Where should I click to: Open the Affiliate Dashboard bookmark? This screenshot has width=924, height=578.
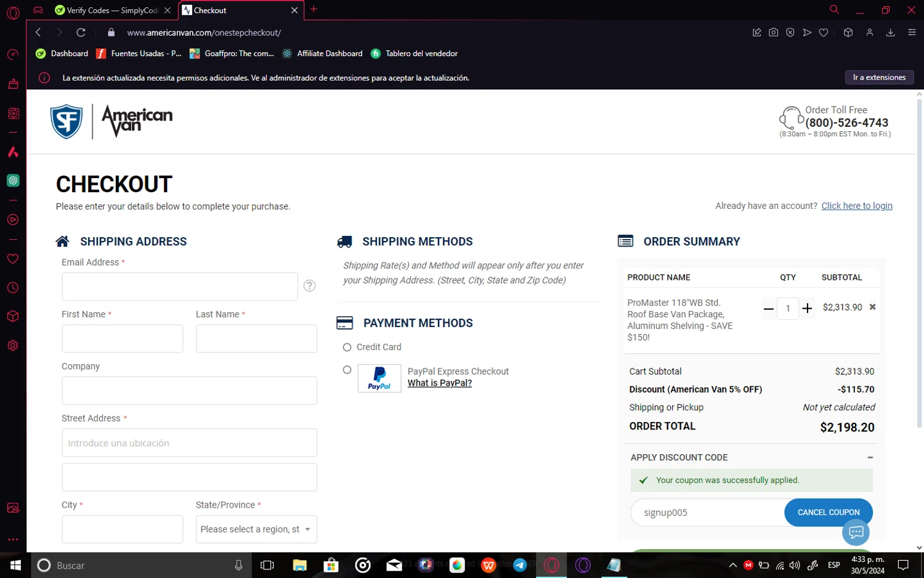(322, 54)
